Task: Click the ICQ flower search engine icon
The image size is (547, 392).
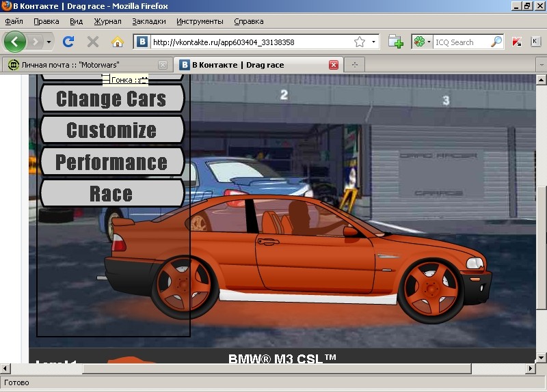Action: tap(419, 42)
